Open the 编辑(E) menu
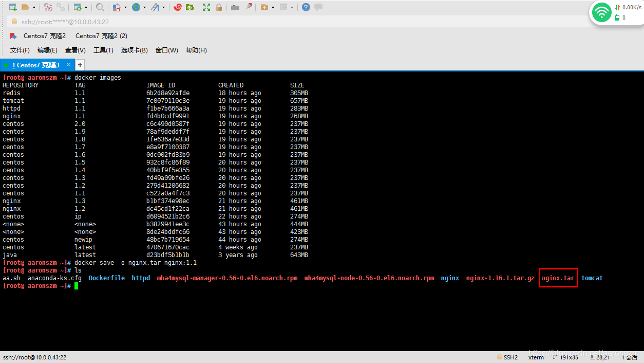This screenshot has height=363, width=644. coord(47,50)
